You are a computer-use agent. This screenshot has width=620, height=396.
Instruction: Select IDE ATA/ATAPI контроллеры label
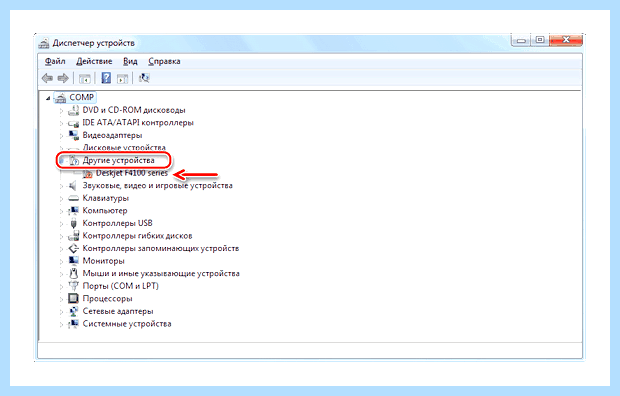[138, 123]
